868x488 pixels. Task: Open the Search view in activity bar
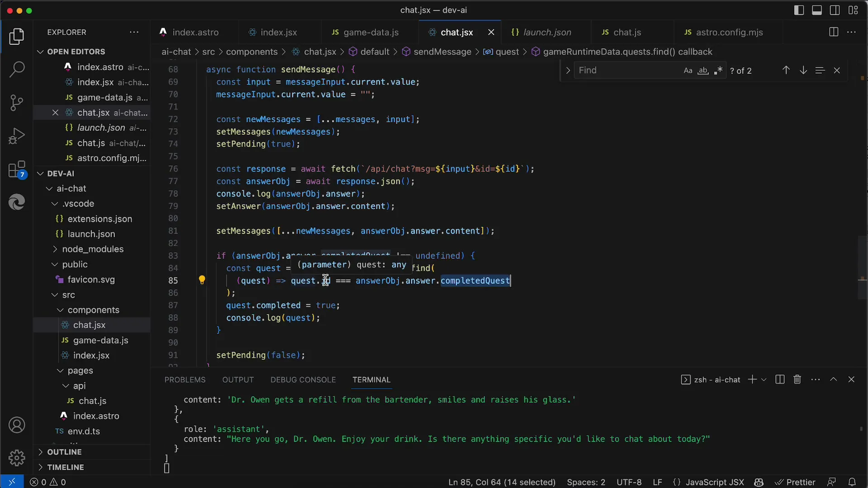17,69
